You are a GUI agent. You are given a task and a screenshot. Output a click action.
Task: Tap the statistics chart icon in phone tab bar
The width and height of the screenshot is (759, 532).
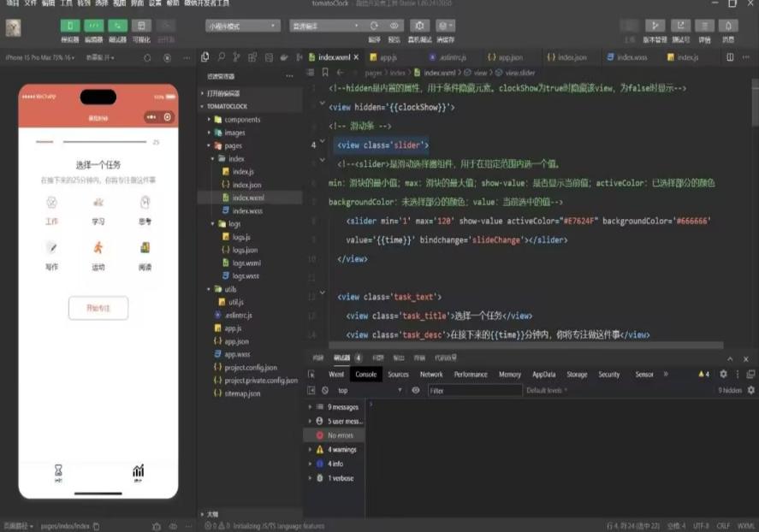click(138, 471)
